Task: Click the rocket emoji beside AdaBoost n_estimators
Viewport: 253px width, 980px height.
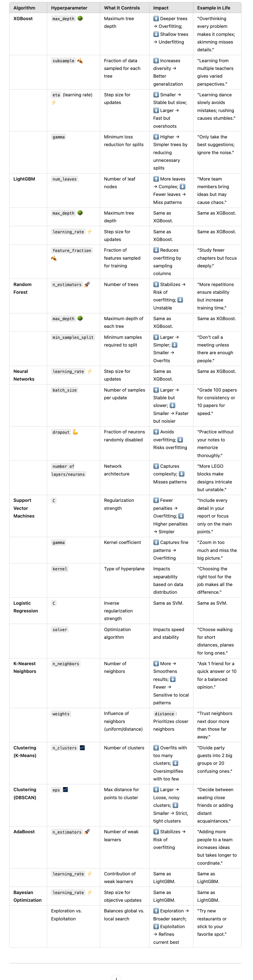Action: pos(87,831)
